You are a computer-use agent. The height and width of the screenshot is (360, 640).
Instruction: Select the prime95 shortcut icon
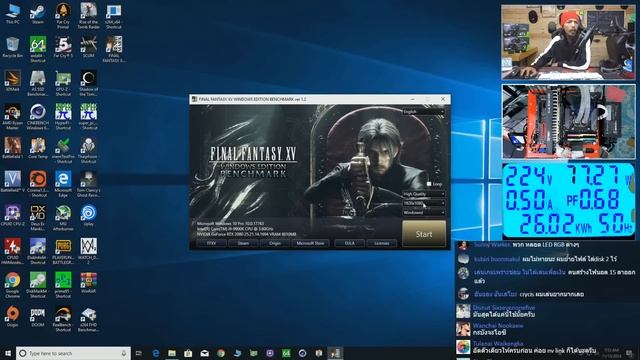[63, 285]
